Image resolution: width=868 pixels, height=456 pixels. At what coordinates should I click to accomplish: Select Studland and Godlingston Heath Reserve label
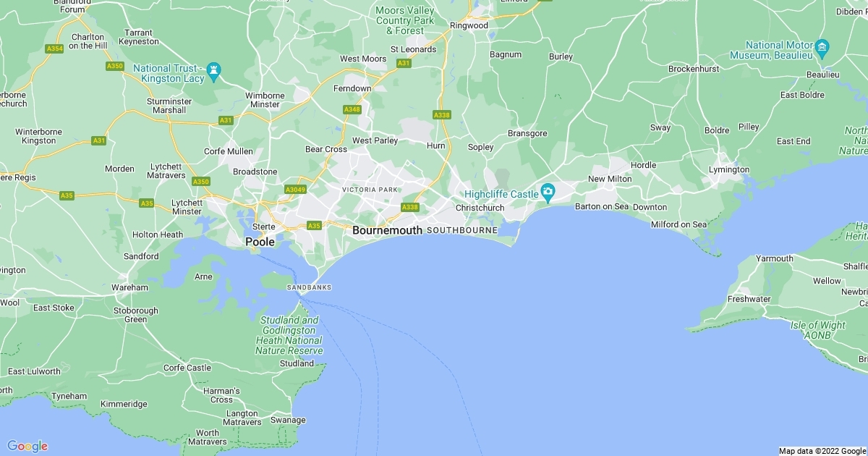pos(289,335)
